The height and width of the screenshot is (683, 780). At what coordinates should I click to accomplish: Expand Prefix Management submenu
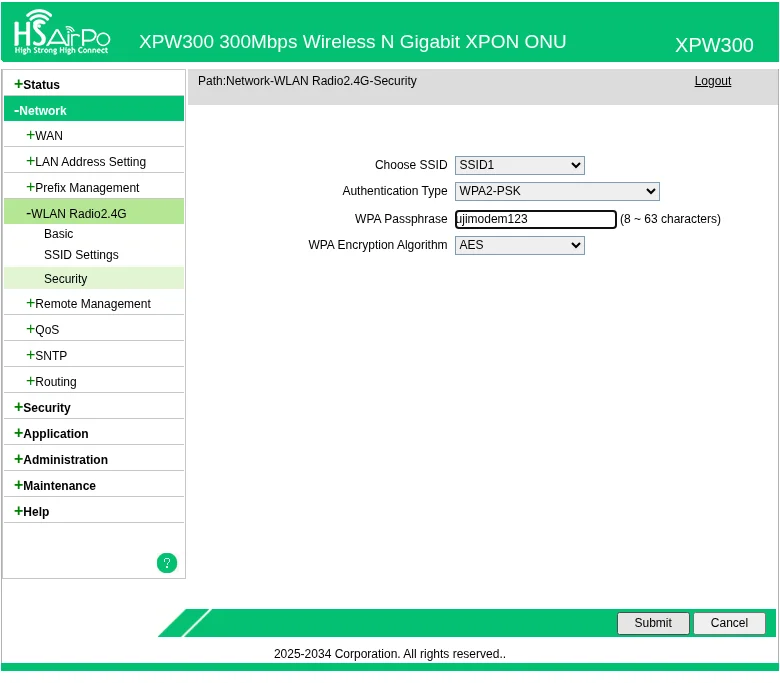tap(83, 188)
